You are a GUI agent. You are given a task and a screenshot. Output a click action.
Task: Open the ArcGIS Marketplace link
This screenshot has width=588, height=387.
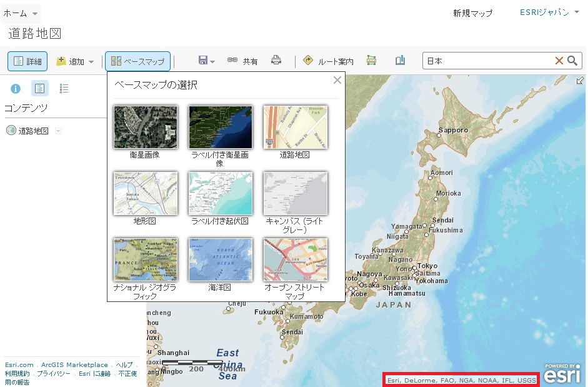pyautogui.click(x=74, y=365)
